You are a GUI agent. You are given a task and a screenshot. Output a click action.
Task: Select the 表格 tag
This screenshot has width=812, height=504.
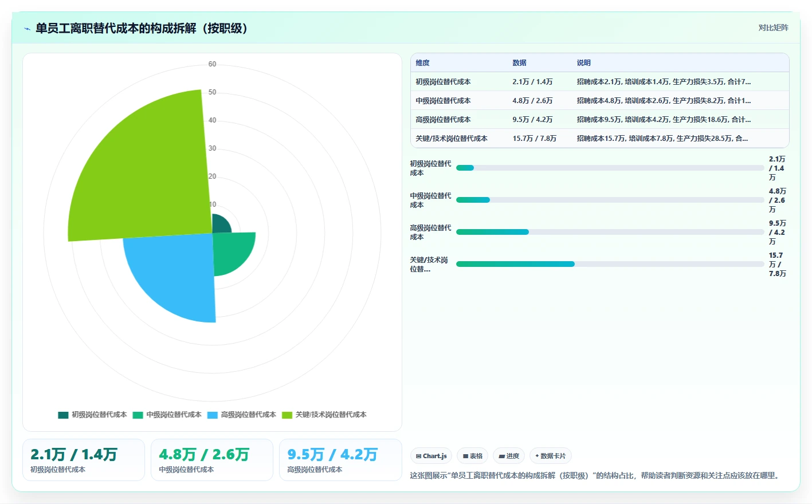click(x=473, y=456)
